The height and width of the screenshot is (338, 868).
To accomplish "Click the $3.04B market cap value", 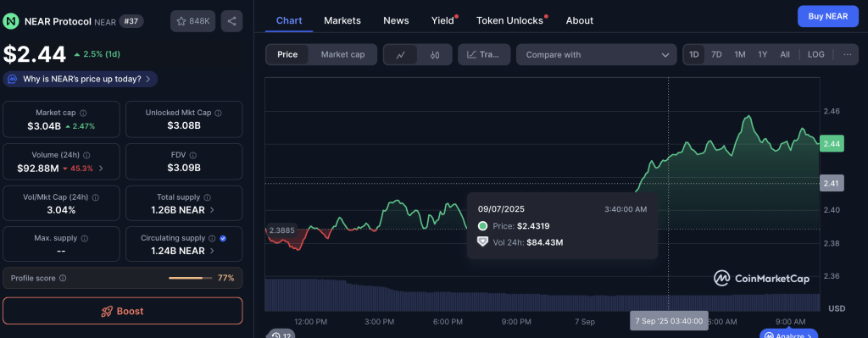I will 44,125.
